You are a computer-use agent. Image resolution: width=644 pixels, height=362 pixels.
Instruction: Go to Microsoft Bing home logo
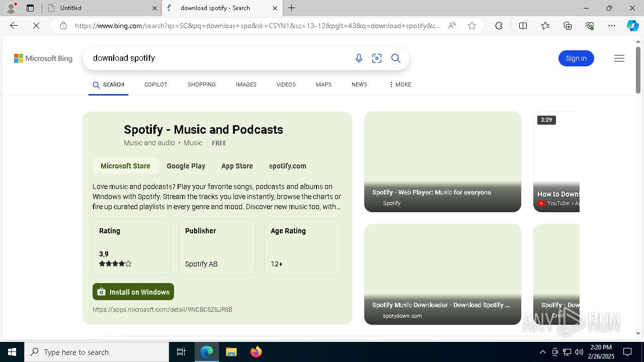[43, 58]
